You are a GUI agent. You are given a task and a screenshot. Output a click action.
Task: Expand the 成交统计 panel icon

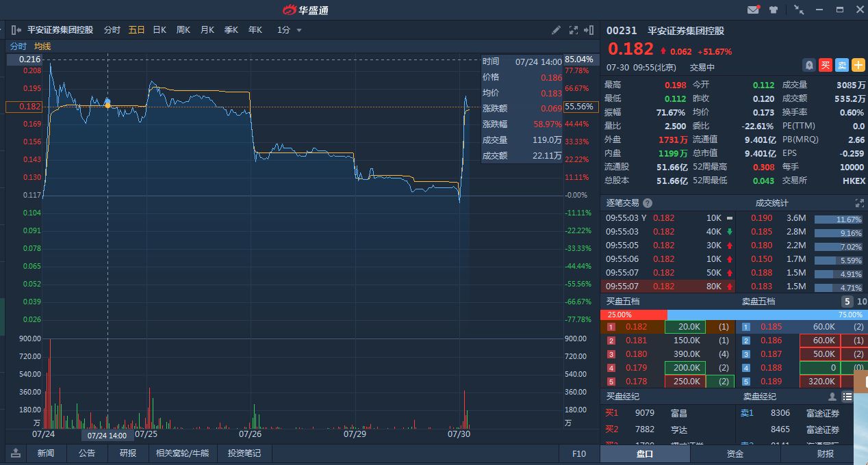(x=860, y=203)
